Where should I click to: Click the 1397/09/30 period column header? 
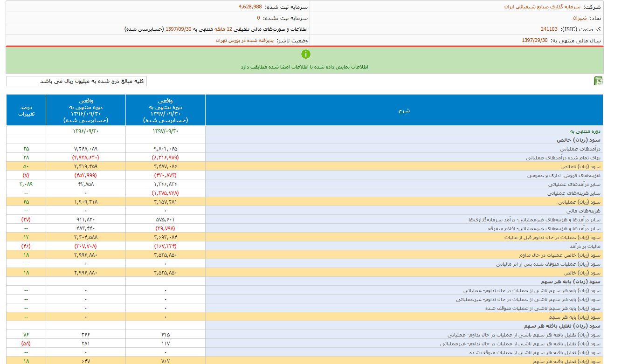166,110
